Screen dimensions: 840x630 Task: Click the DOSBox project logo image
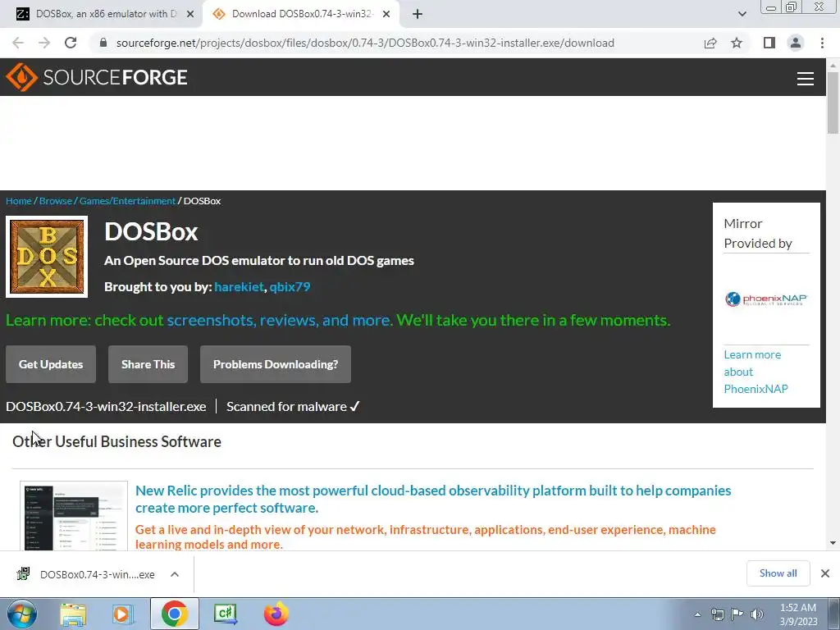coord(47,257)
